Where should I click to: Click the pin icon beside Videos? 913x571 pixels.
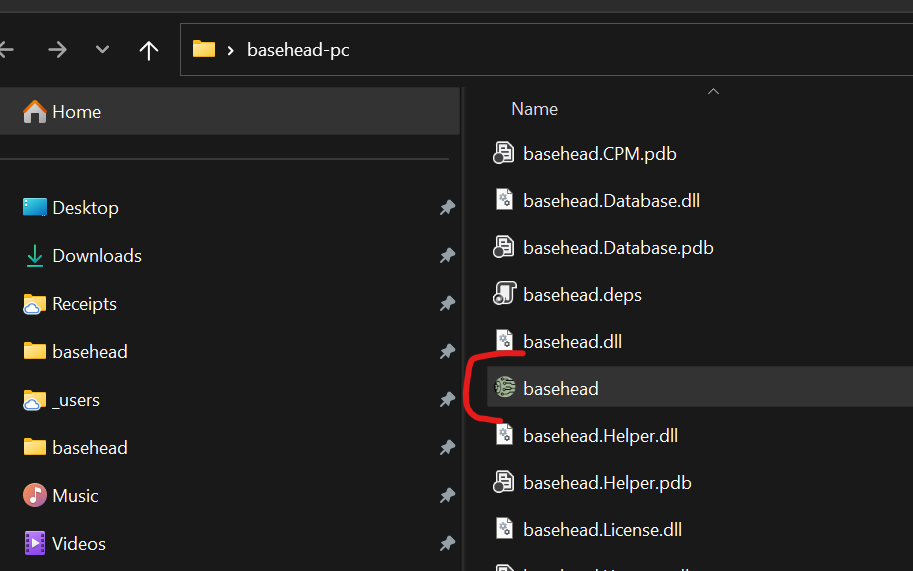point(447,543)
